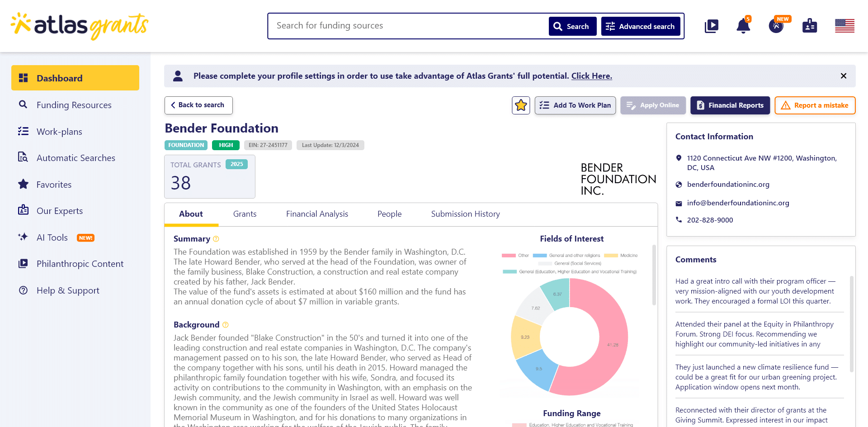The width and height of the screenshot is (868, 427).
Task: Click the EIN: 27-2451177 tag
Action: coord(268,145)
